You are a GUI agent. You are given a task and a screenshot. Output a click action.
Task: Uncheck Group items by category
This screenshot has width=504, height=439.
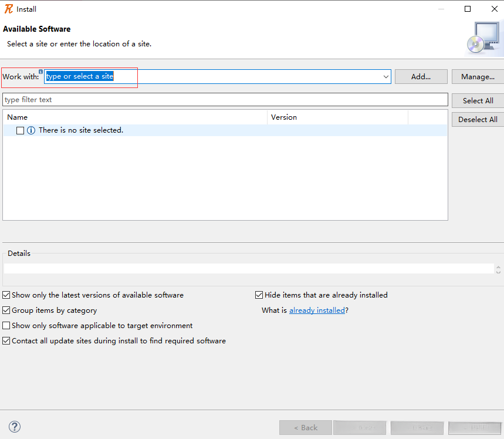click(x=6, y=310)
